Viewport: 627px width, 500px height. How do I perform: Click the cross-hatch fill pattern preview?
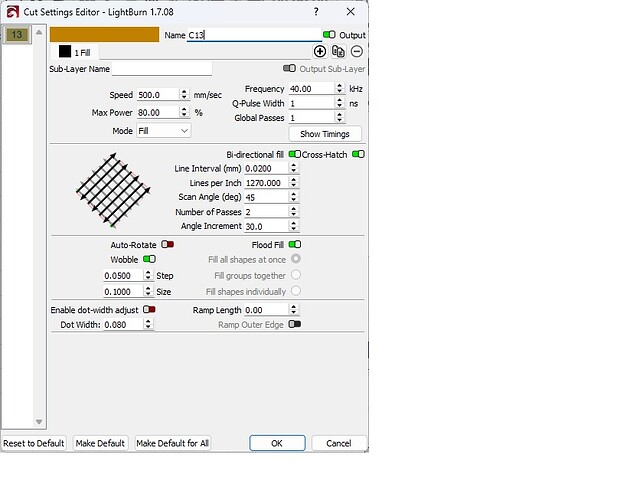[x=112, y=192]
